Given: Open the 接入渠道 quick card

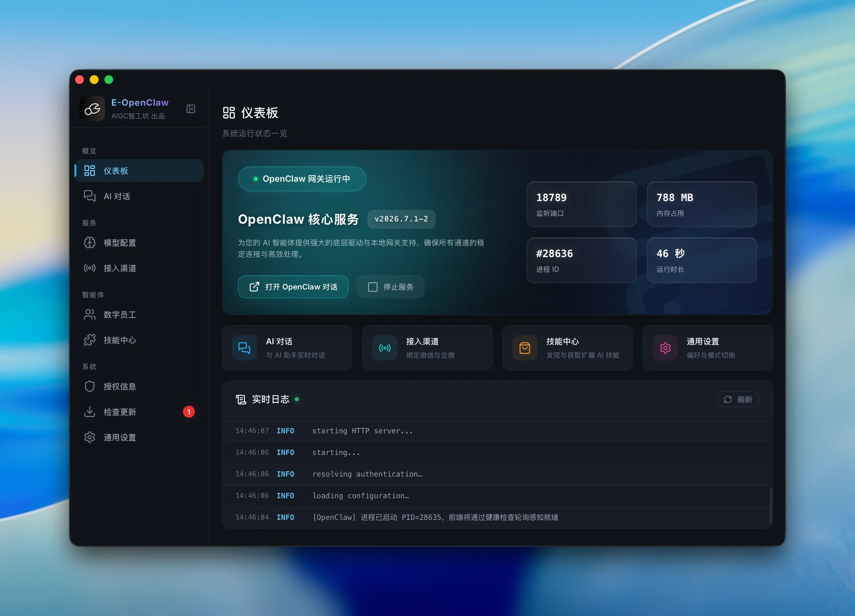Looking at the screenshot, I should pyautogui.click(x=427, y=348).
